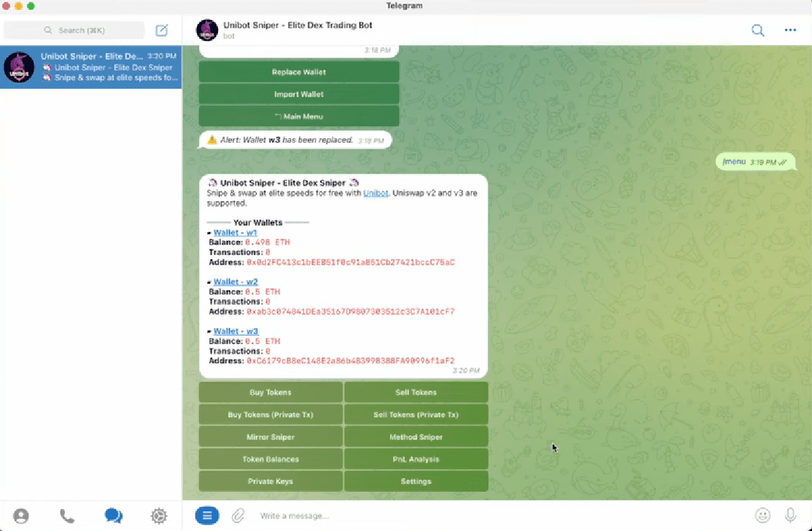This screenshot has width=812, height=531.
Task: Click Alert: Wallet w3 has been replaced message
Action: click(295, 140)
